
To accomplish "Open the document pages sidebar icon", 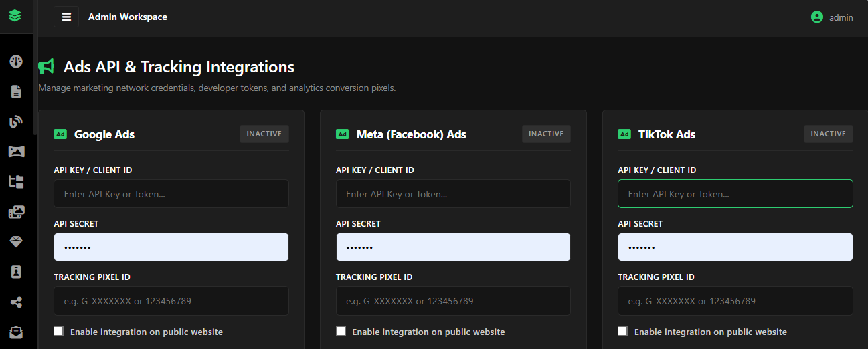I will (x=16, y=92).
